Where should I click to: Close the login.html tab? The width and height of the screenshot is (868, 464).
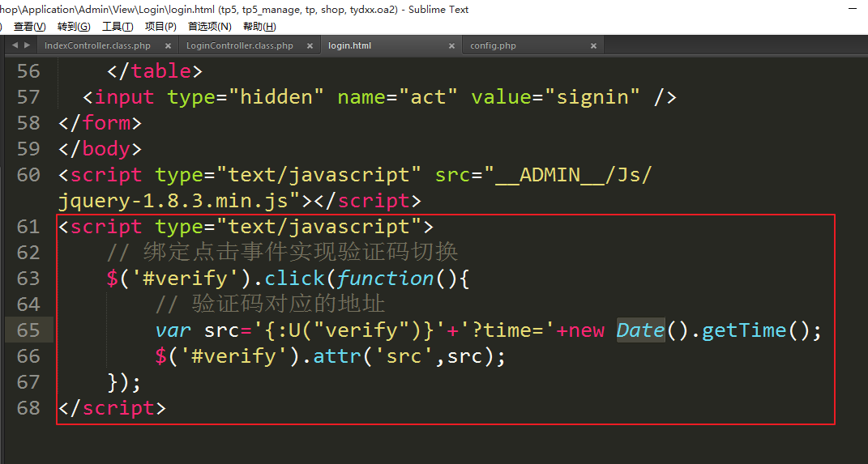[451, 46]
